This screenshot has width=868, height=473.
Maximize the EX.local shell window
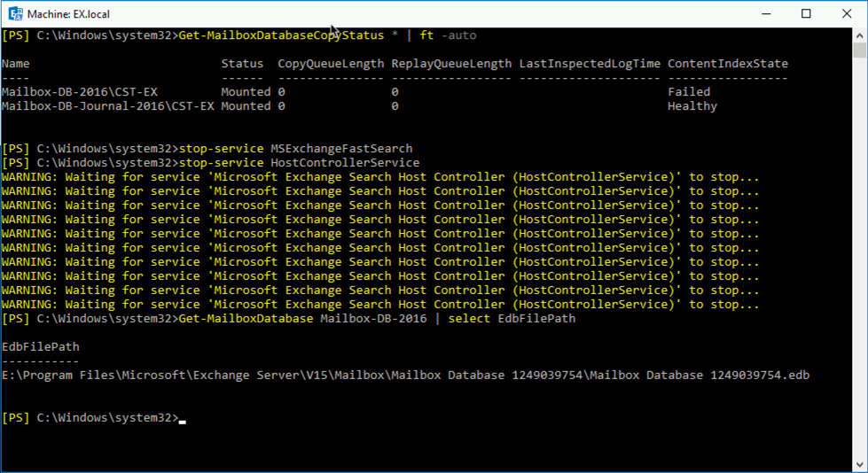click(x=806, y=14)
